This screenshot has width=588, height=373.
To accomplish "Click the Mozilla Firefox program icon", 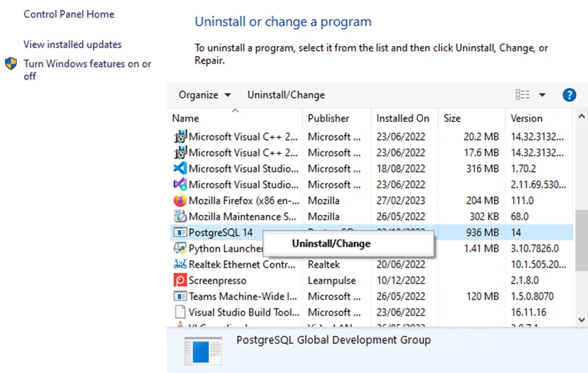I will [180, 201].
